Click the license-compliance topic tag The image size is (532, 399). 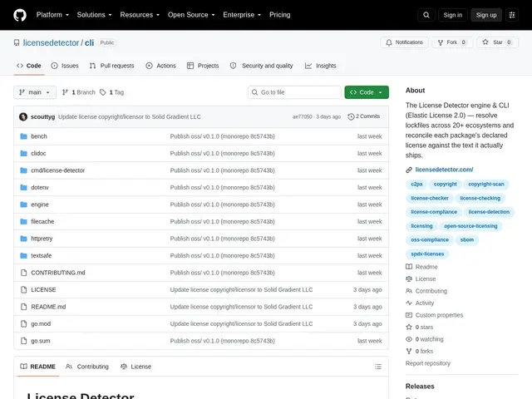(434, 212)
